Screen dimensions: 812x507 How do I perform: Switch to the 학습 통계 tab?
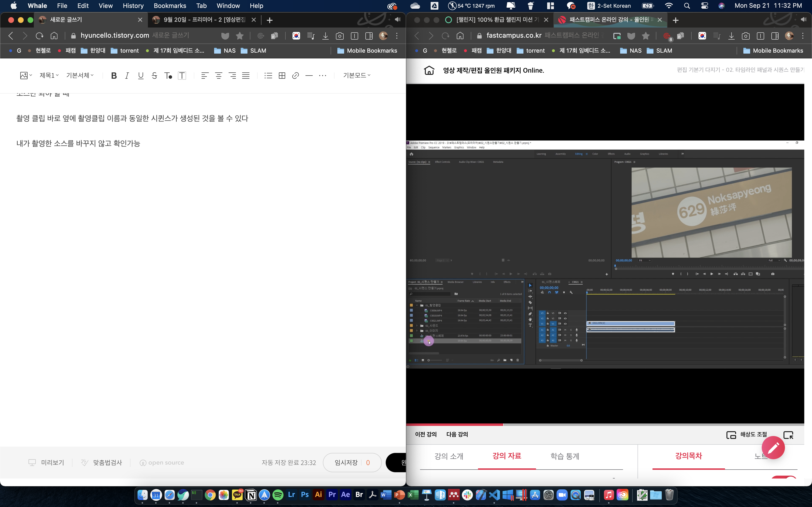click(565, 456)
